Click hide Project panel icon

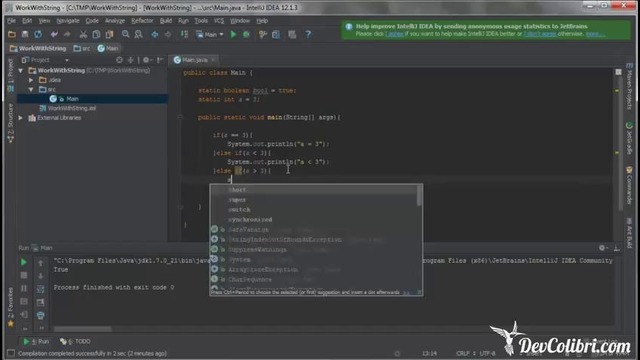click(x=160, y=60)
